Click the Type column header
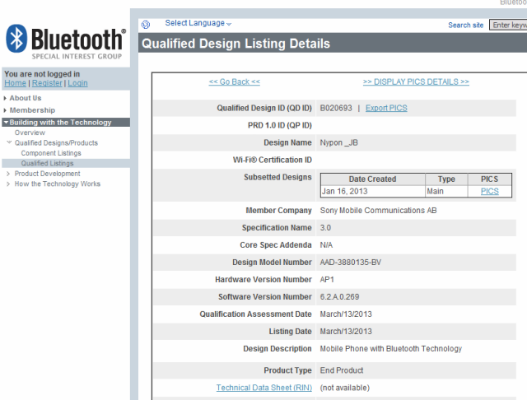This screenshot has width=527, height=400. pos(446,179)
